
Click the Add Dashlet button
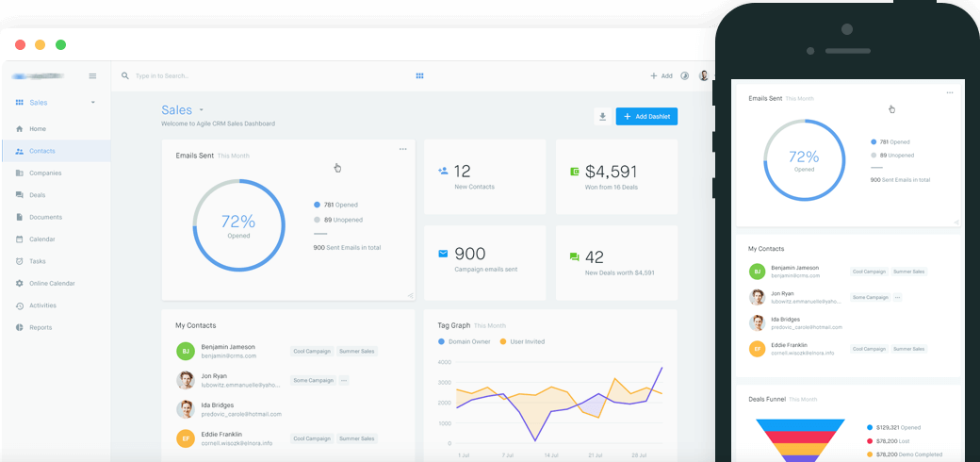646,116
